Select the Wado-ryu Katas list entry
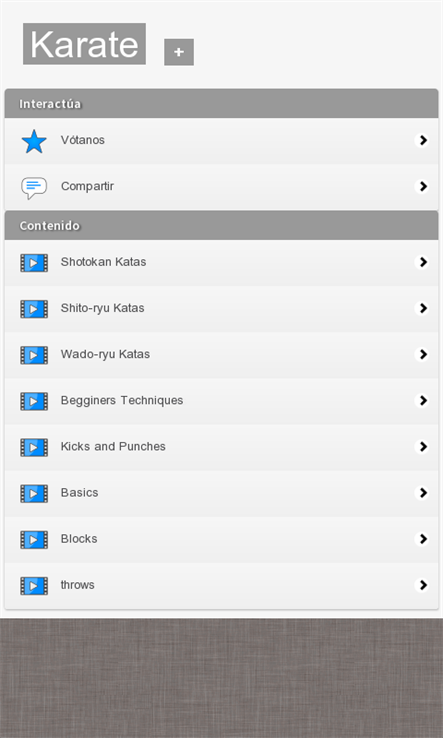The width and height of the screenshot is (443, 738). tap(221, 355)
